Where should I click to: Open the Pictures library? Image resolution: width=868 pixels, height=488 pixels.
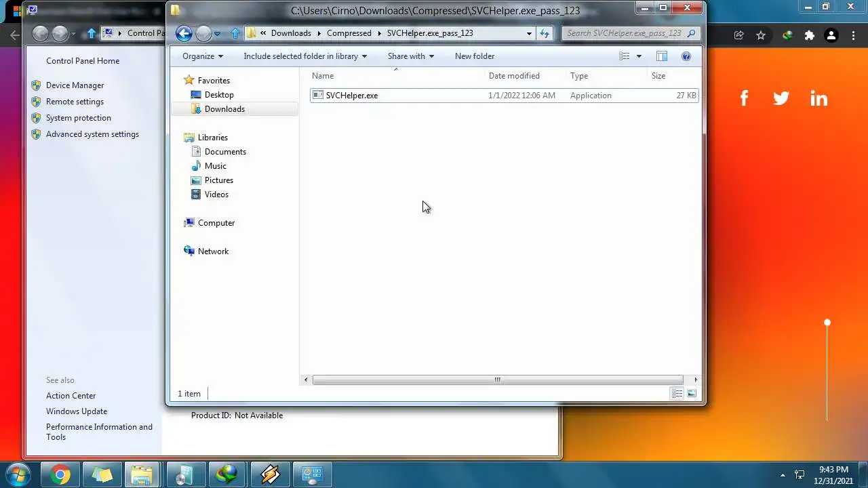coord(219,180)
